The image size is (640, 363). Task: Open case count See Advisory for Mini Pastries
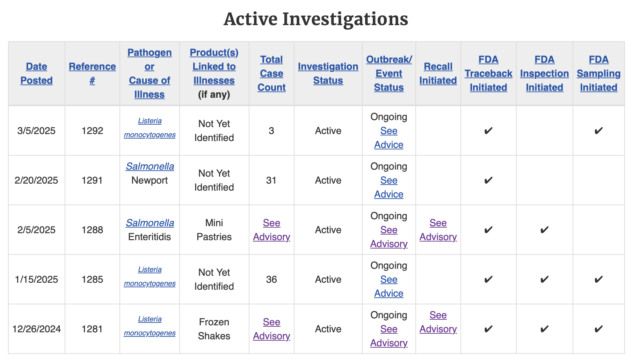coord(271,230)
